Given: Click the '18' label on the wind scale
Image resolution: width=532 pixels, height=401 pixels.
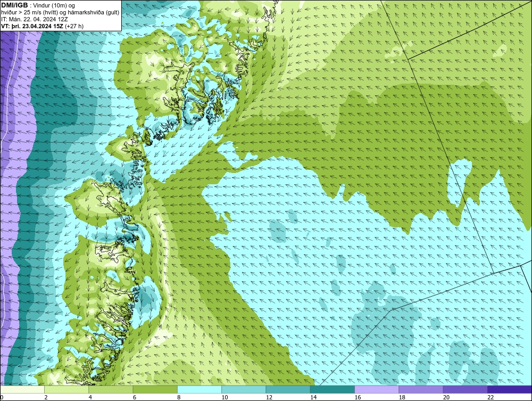Looking at the screenshot, I should (402, 398).
